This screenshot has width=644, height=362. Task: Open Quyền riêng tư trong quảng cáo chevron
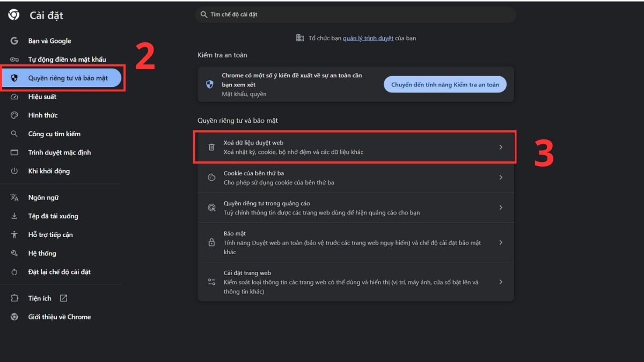coord(501,208)
